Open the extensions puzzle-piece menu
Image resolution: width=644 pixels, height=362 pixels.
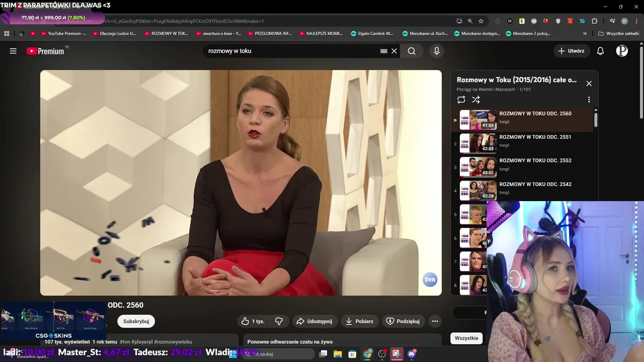[594, 21]
